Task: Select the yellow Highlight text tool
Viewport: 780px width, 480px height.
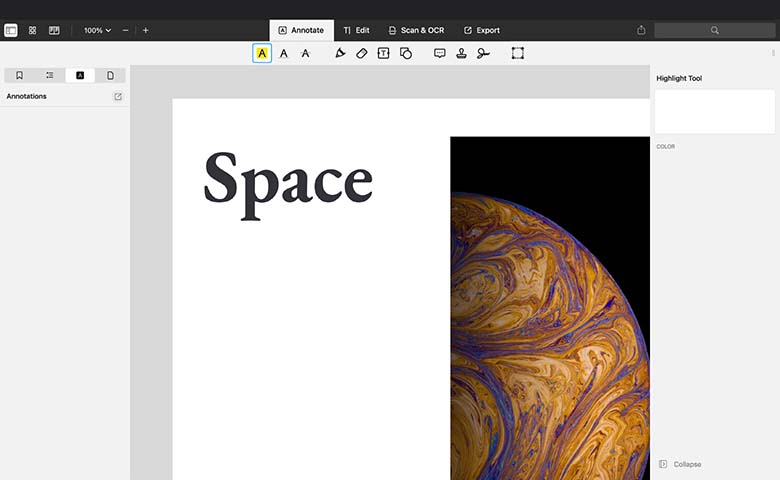Action: coord(262,53)
